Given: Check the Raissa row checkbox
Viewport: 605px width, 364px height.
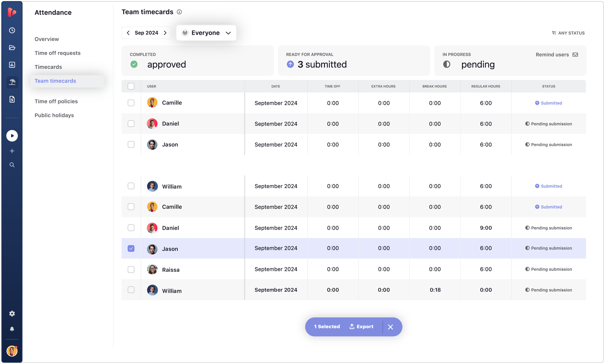Looking at the screenshot, I should 131,269.
